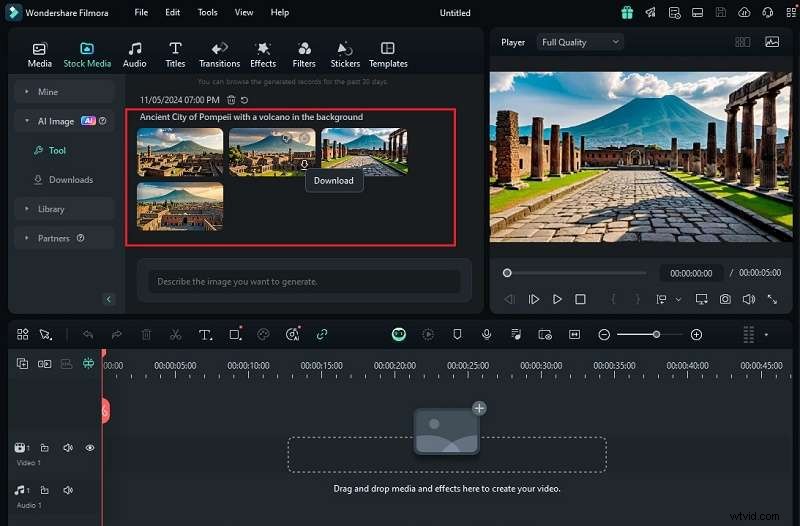Screen dimensions: 800x526
Task: Delete the generated record with trash icon
Action: [231, 100]
